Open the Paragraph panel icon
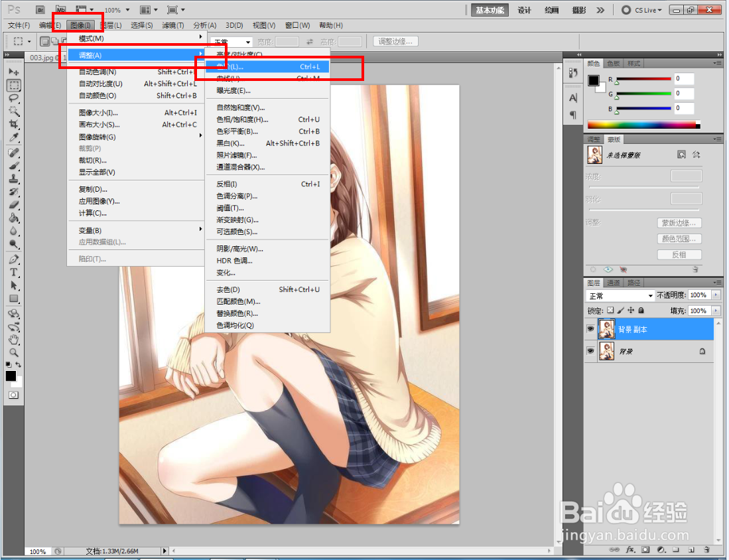Image resolution: width=729 pixels, height=560 pixels. coord(573,115)
